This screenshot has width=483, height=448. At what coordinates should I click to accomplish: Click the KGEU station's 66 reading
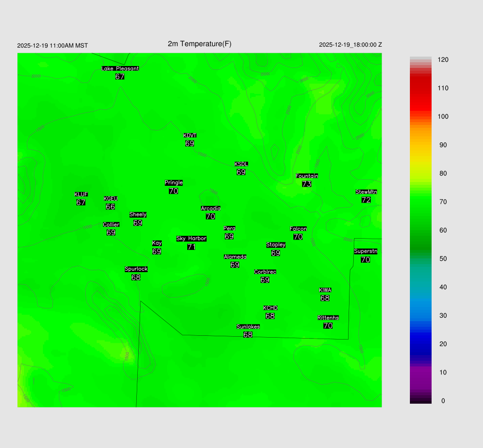pos(110,207)
